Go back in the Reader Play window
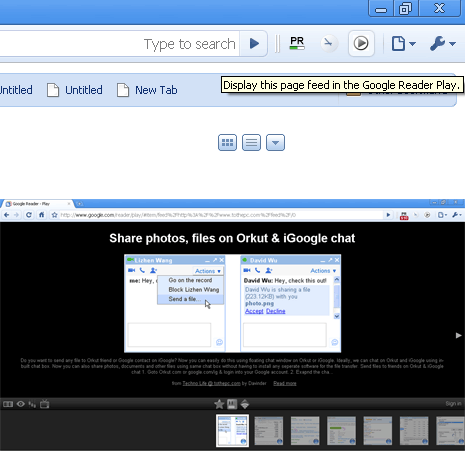 point(6,215)
